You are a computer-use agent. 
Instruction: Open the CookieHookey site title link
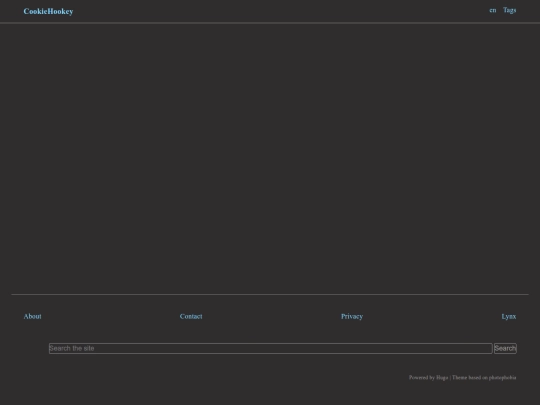tap(48, 11)
